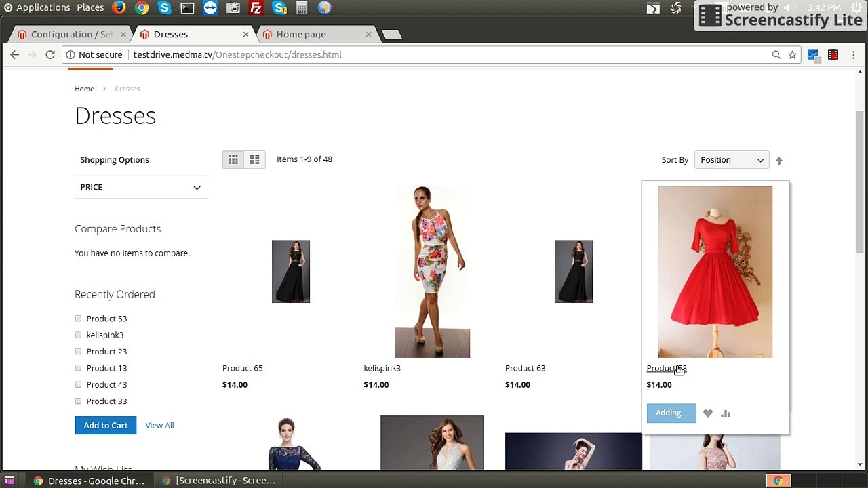
Task: Click the Screencastify taskbar window entry
Action: click(x=218, y=481)
